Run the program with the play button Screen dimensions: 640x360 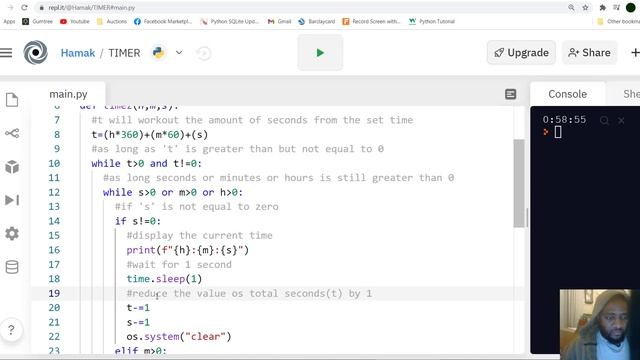320,53
